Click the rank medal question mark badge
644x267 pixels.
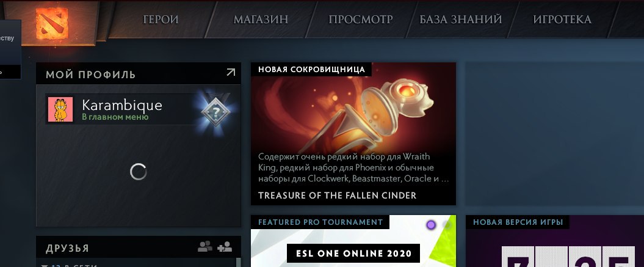215,111
